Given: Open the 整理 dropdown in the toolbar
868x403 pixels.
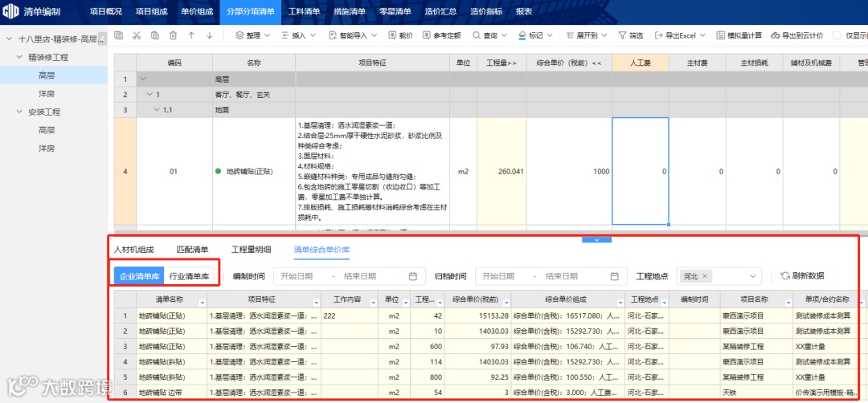Looking at the screenshot, I should [252, 35].
